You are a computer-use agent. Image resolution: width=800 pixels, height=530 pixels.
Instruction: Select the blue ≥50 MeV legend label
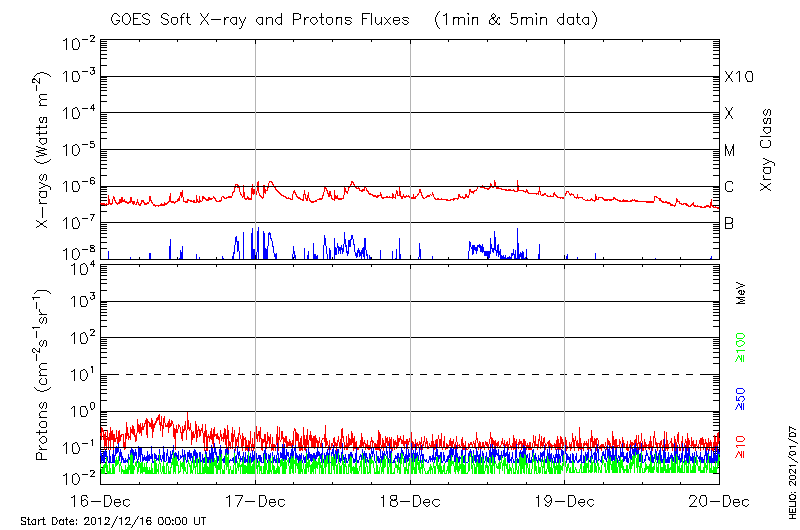(x=741, y=396)
